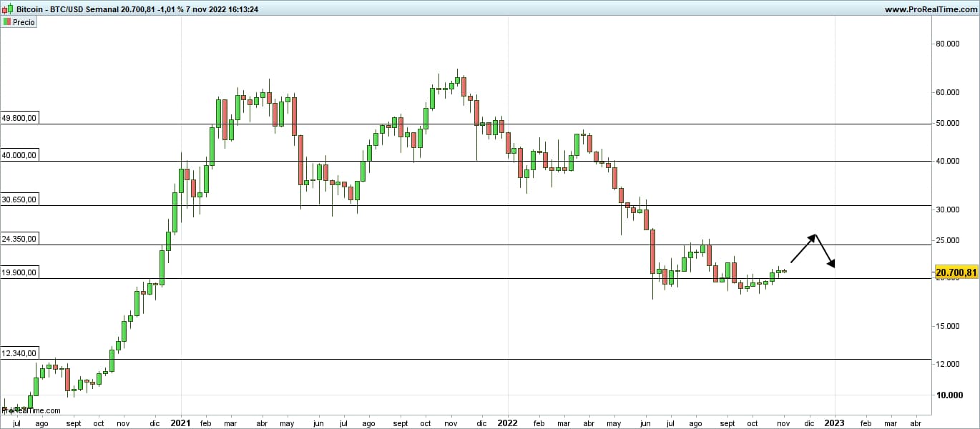Select the downward black arrow drawing
980x429 pixels.
pyautogui.click(x=825, y=252)
